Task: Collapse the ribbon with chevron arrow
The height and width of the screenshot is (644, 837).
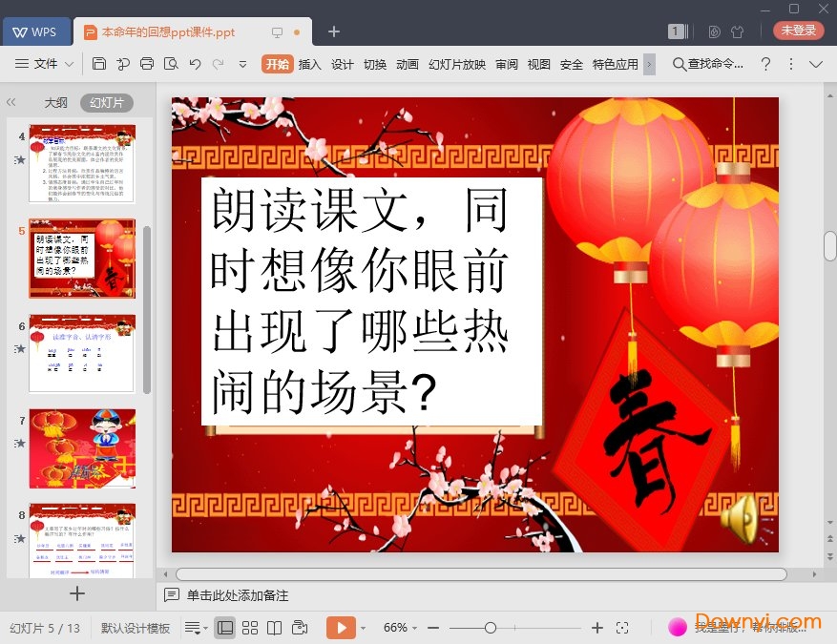Action: tap(816, 64)
